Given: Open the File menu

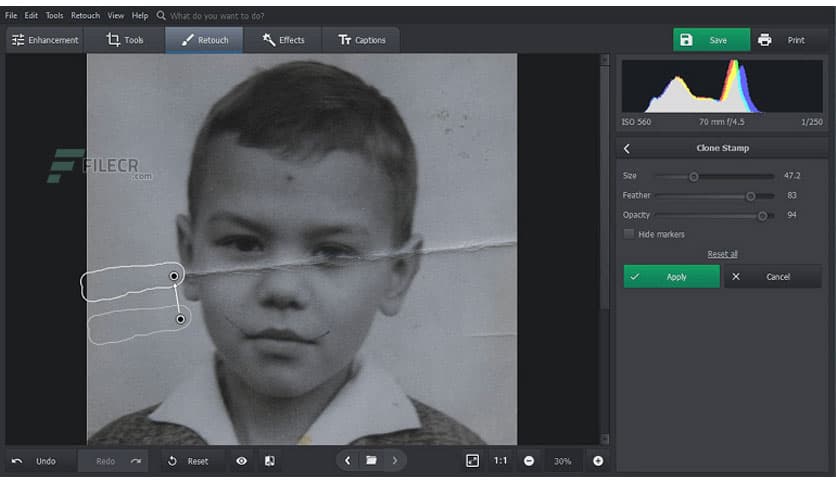Looking at the screenshot, I should click(x=11, y=15).
